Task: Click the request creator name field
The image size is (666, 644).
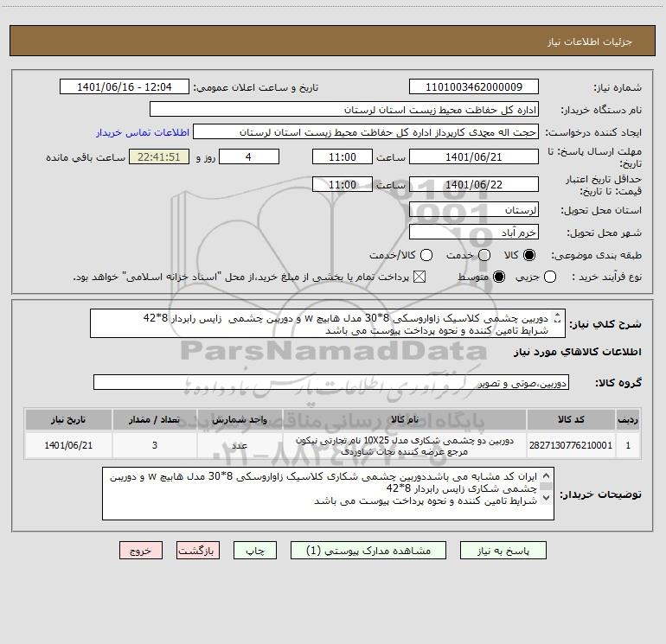Action: coord(366,132)
